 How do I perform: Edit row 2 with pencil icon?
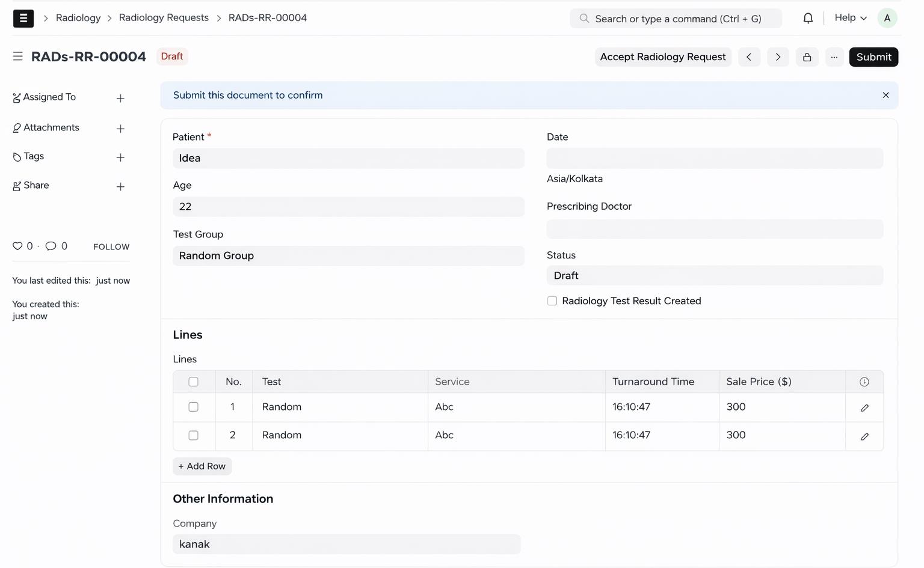864,436
